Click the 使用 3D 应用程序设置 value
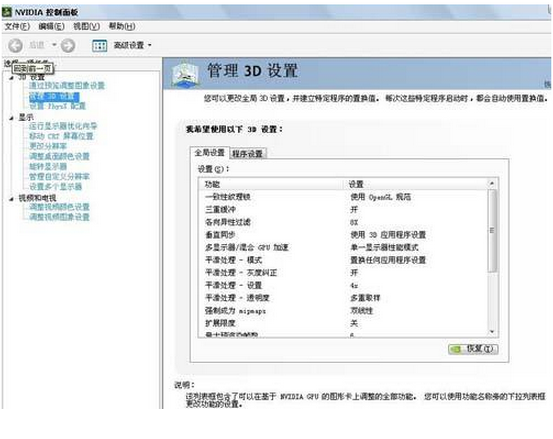The width and height of the screenshot is (553, 439). coord(388,235)
